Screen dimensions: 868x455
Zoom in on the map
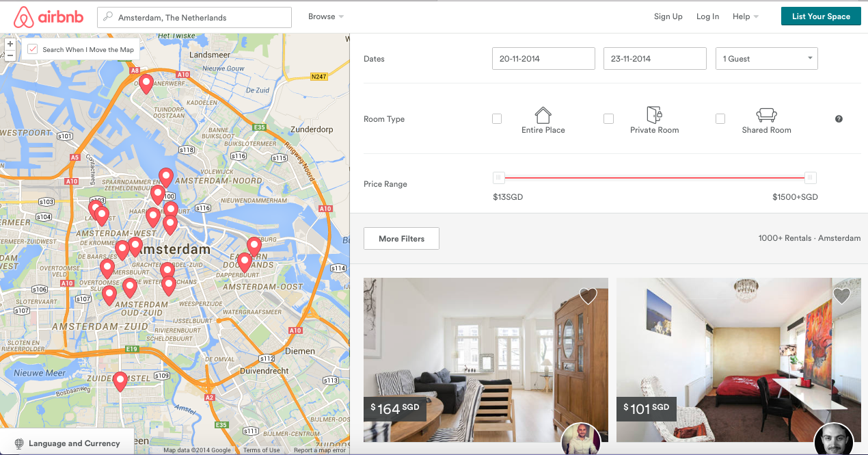(x=10, y=44)
